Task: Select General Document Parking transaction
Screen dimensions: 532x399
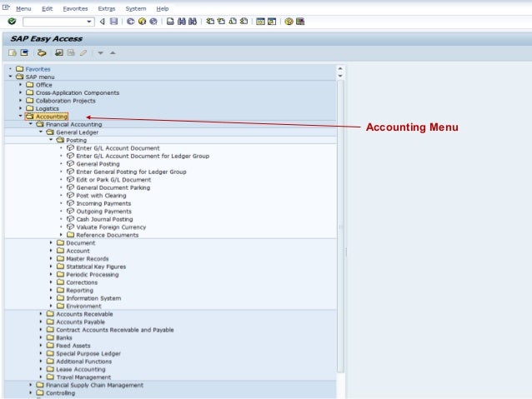Action: point(113,187)
